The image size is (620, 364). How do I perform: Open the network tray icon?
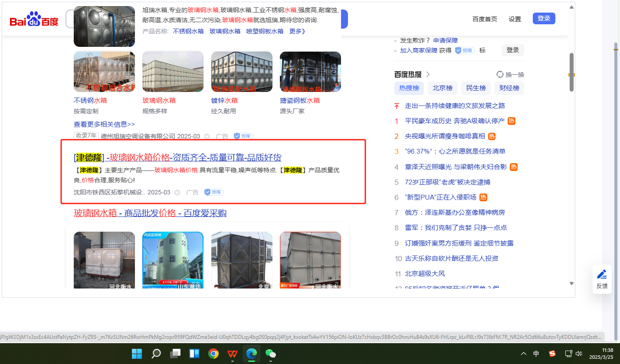point(568,354)
